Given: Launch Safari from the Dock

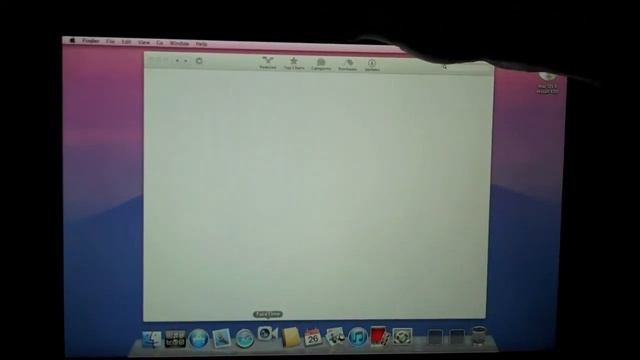Looking at the screenshot, I should click(244, 339).
